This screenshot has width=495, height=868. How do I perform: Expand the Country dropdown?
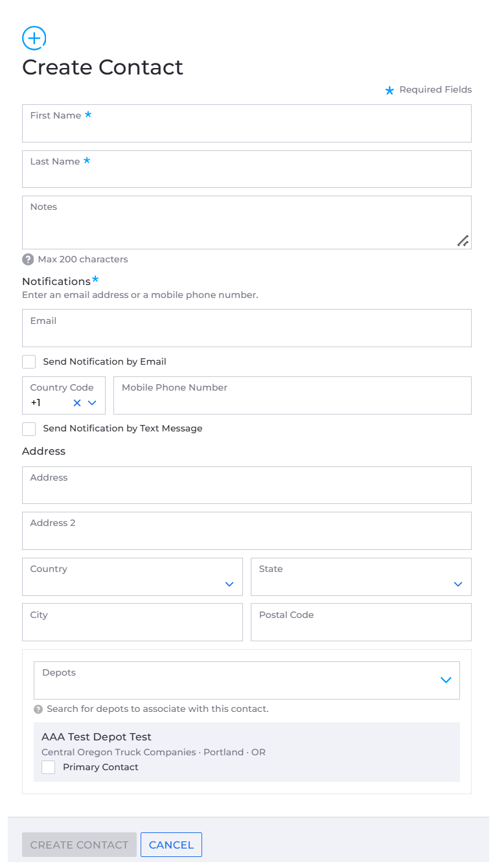coord(229,584)
